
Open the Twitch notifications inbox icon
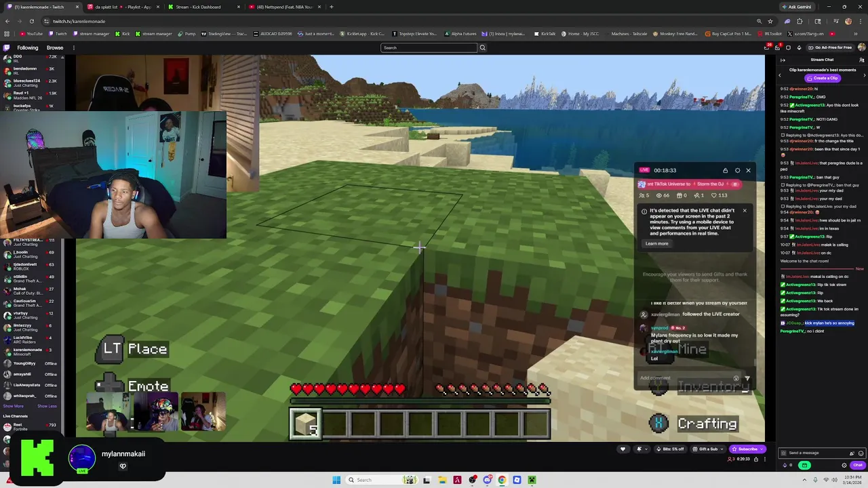pyautogui.click(x=777, y=47)
